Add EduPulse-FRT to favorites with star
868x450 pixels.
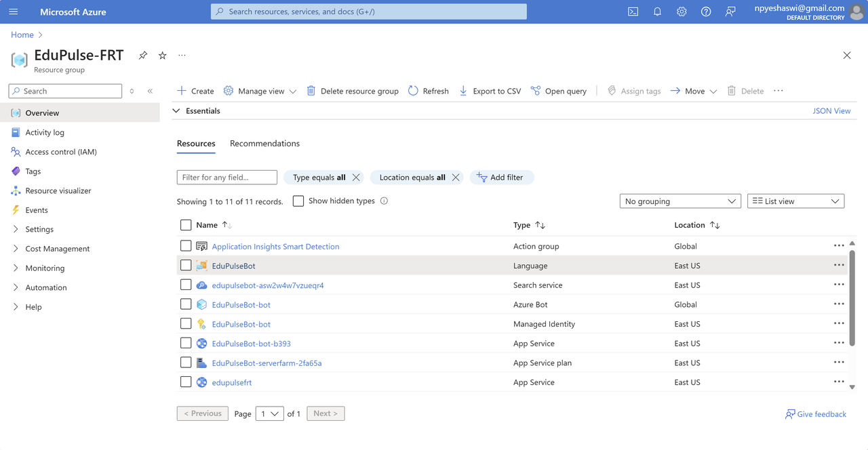pyautogui.click(x=162, y=56)
